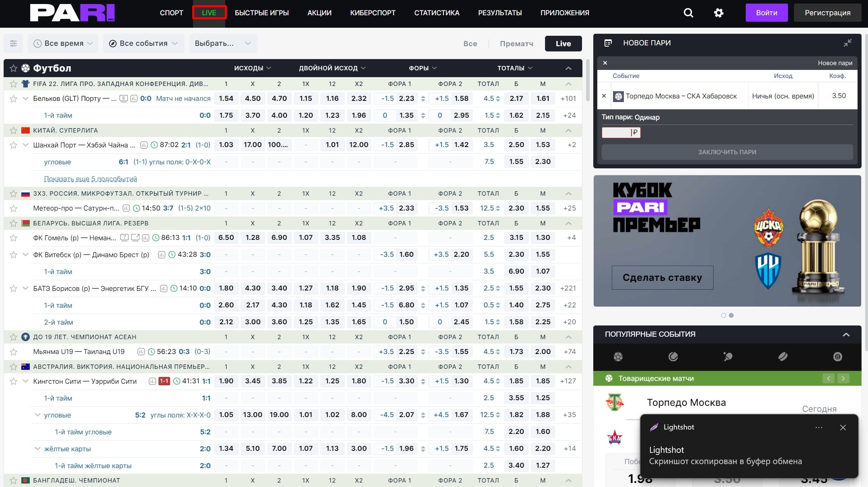Select tennis icon in popular events

(x=673, y=356)
